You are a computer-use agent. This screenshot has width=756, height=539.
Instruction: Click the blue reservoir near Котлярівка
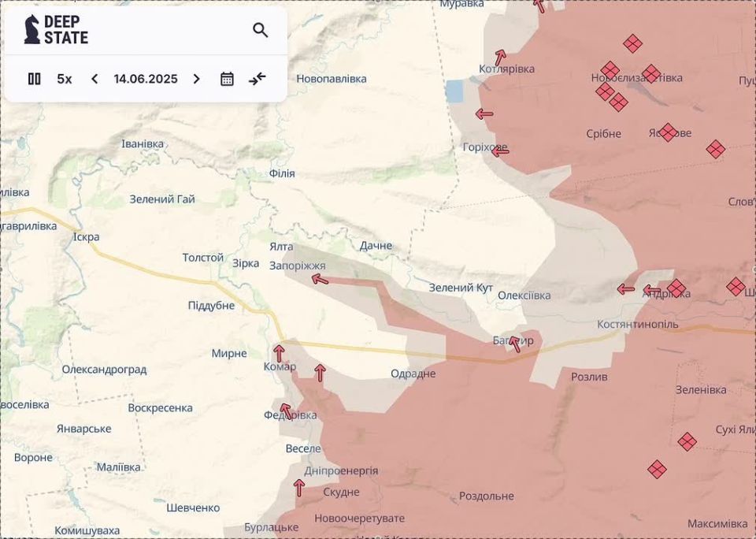click(454, 91)
